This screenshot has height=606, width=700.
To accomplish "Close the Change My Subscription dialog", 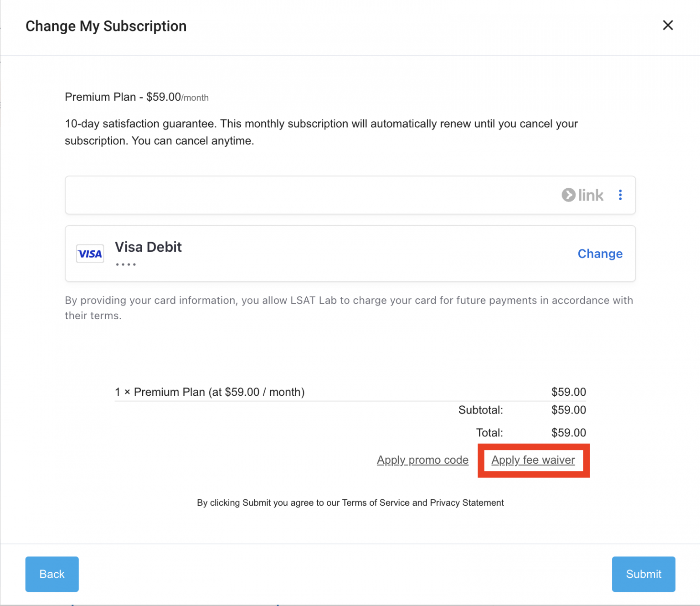I will [668, 26].
